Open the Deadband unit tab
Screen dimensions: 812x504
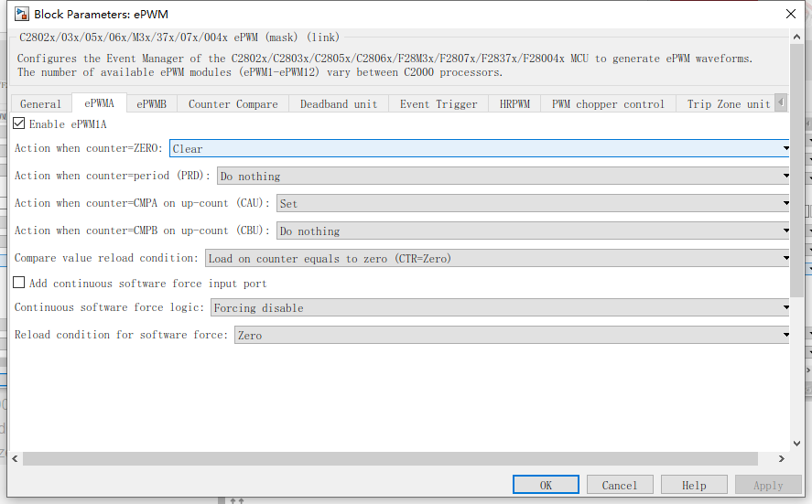(x=339, y=103)
